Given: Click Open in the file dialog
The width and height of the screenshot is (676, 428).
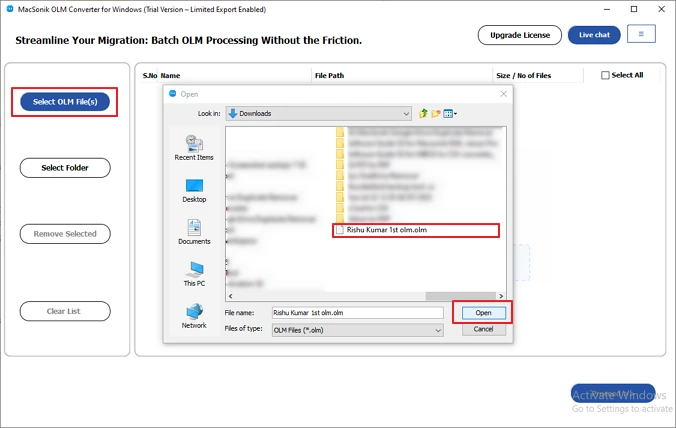Looking at the screenshot, I should click(x=483, y=313).
